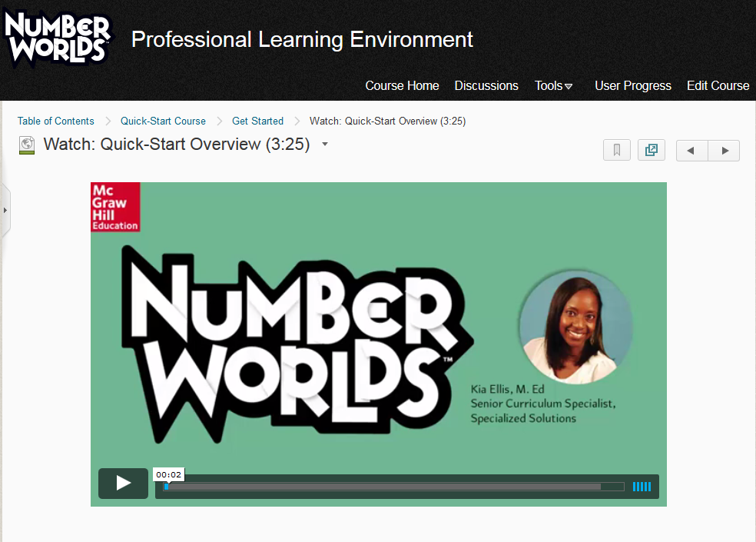Open the content in a new window icon
756x542 pixels.
pos(652,150)
